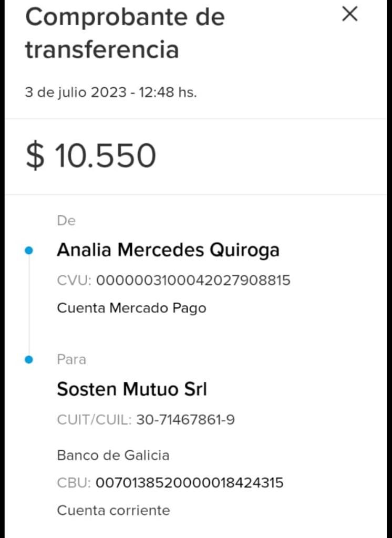This screenshot has width=392, height=538.
Task: Tap the CVU number 0000003100042027908815
Action: 193,280
